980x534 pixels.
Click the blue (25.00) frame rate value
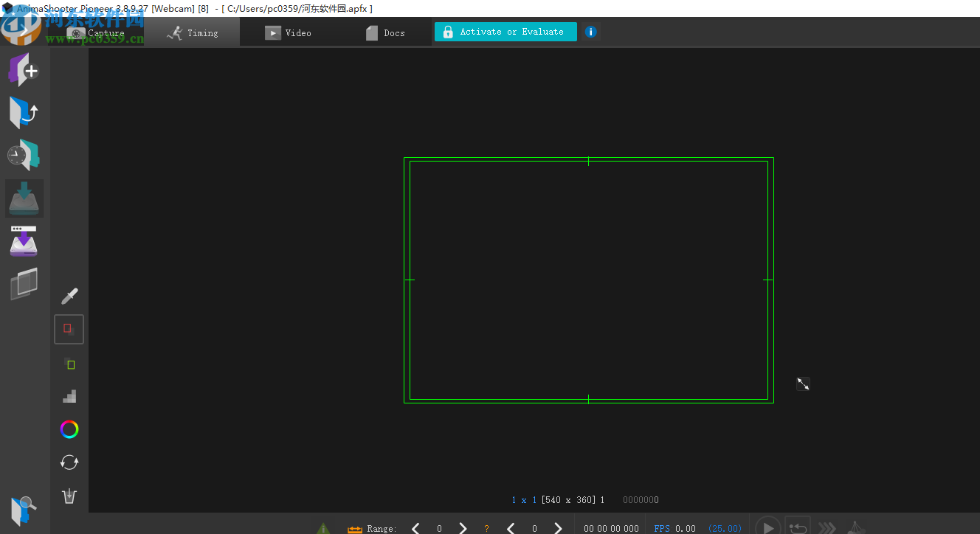pos(725,528)
